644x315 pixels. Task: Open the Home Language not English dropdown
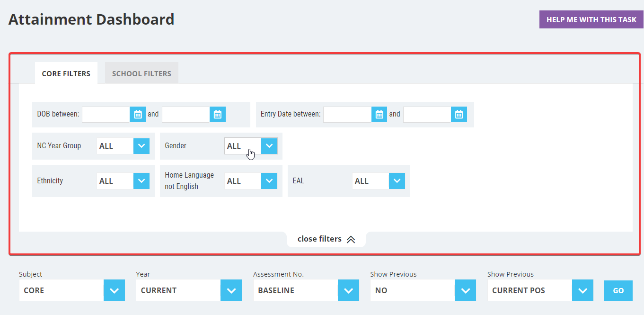(269, 180)
